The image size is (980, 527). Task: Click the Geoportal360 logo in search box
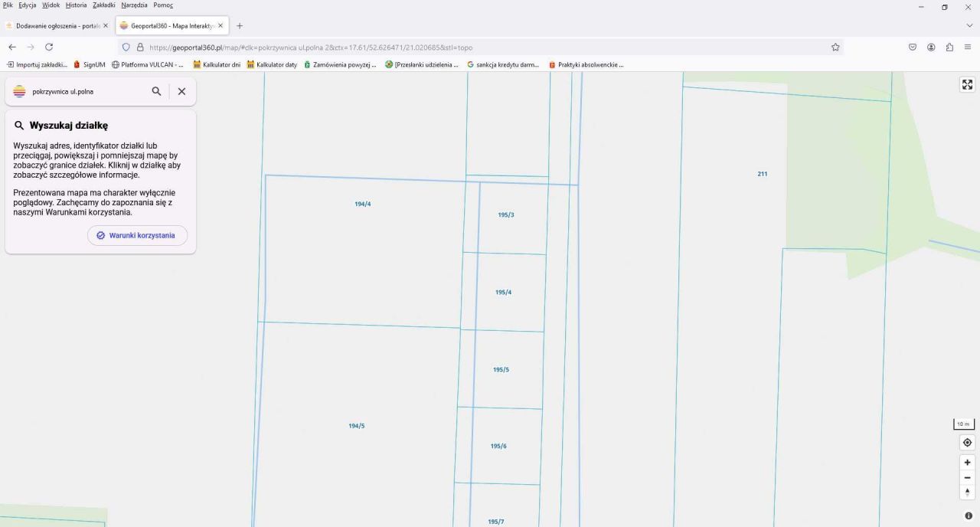click(20, 91)
